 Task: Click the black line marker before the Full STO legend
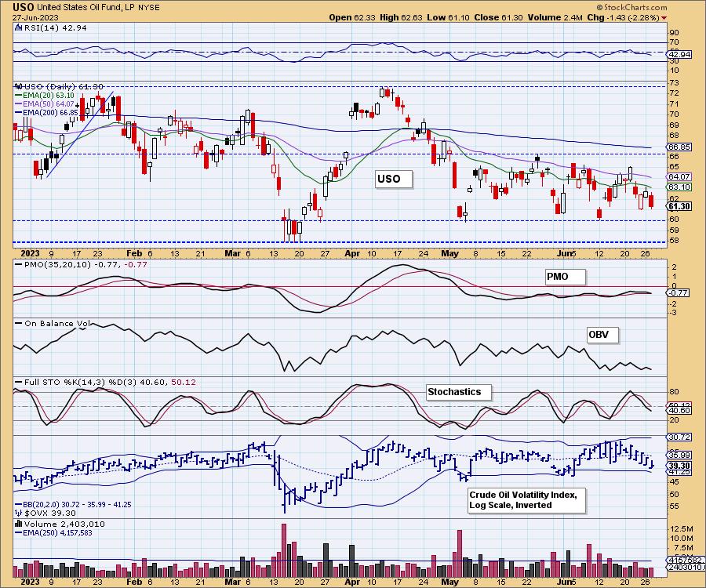(19, 382)
